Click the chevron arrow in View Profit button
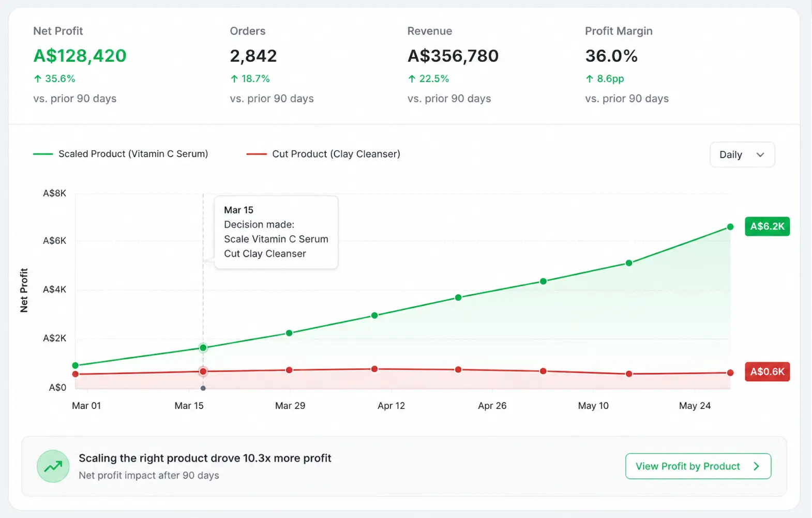Image resolution: width=812 pixels, height=518 pixels. click(757, 466)
